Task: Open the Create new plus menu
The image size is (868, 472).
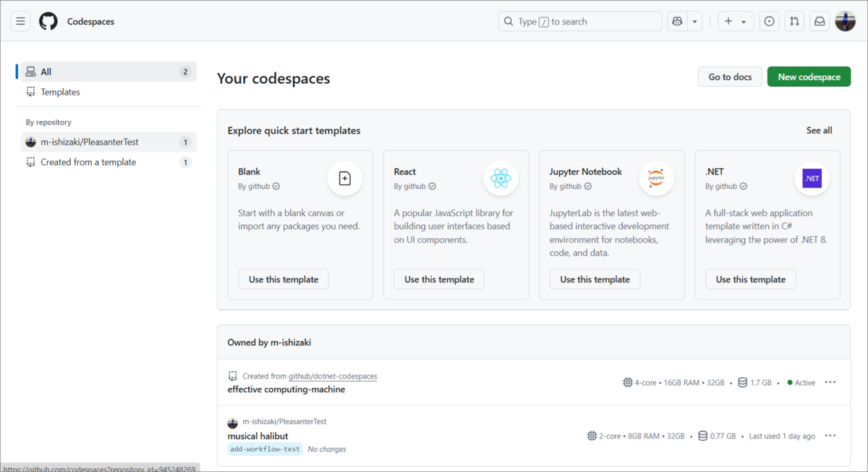Action: click(736, 22)
